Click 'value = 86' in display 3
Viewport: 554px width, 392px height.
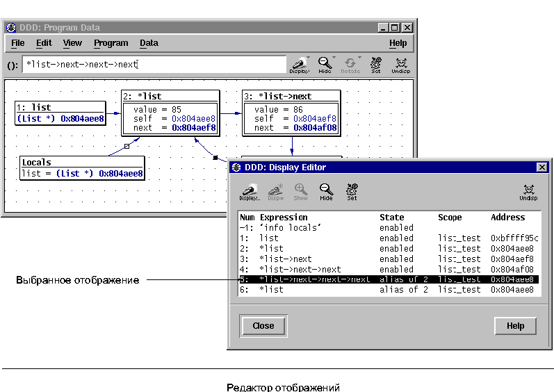click(279, 110)
